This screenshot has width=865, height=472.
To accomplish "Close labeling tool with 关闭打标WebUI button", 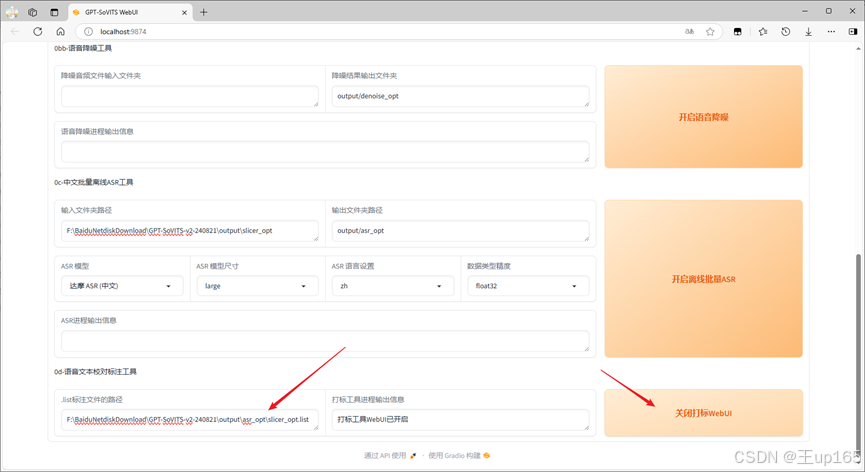I will click(x=703, y=413).
